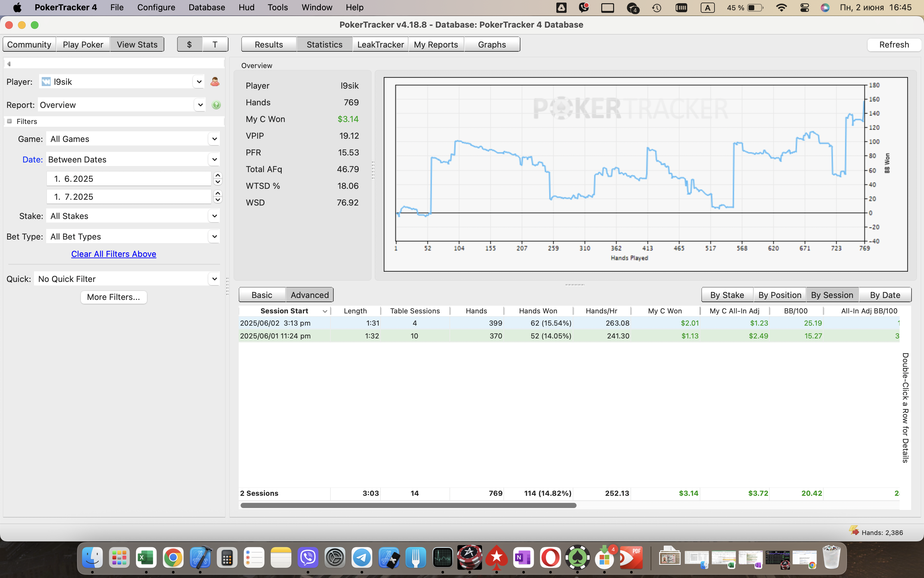Open the Hud menu

tap(246, 8)
